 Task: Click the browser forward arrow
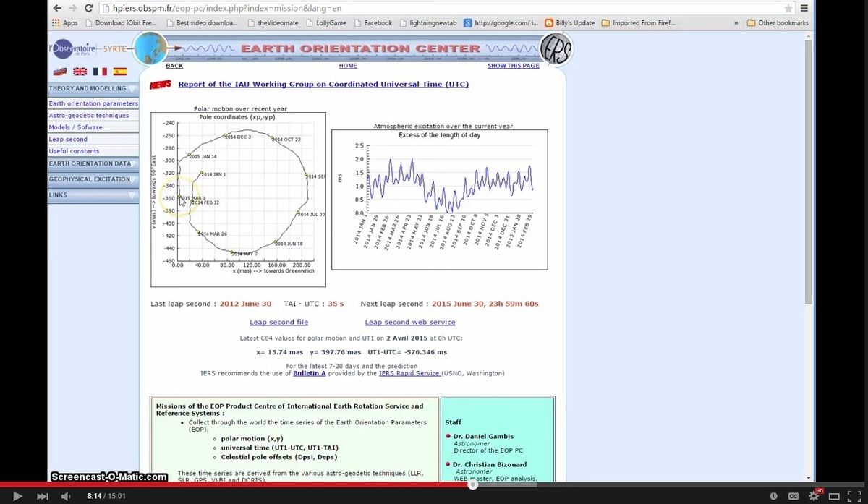[x=73, y=8]
